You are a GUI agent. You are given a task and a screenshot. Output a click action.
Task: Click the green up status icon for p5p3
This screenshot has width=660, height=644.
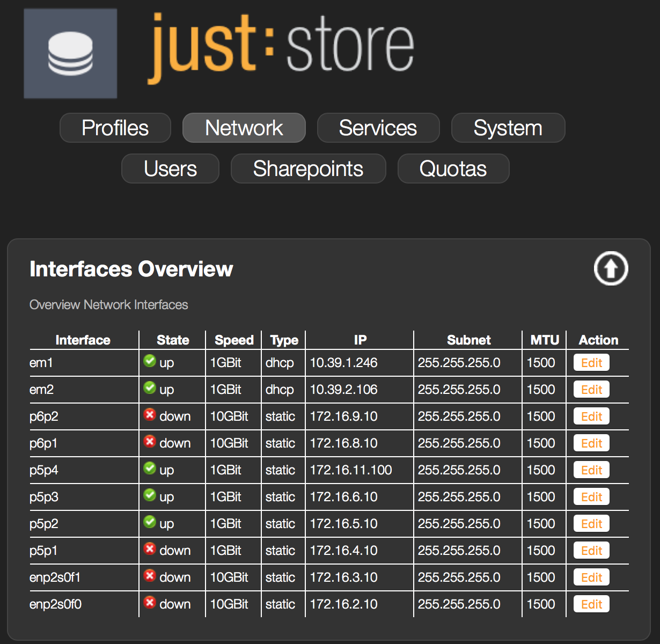[x=150, y=495]
